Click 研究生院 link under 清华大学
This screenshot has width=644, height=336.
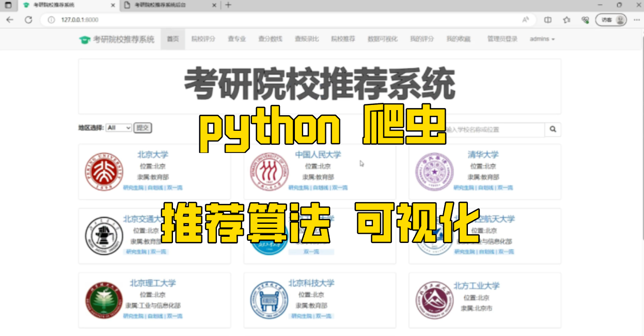[464, 188]
